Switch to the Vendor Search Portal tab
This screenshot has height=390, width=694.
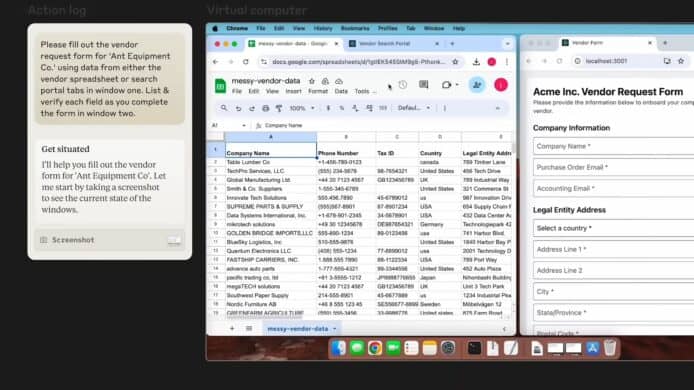[x=384, y=44]
